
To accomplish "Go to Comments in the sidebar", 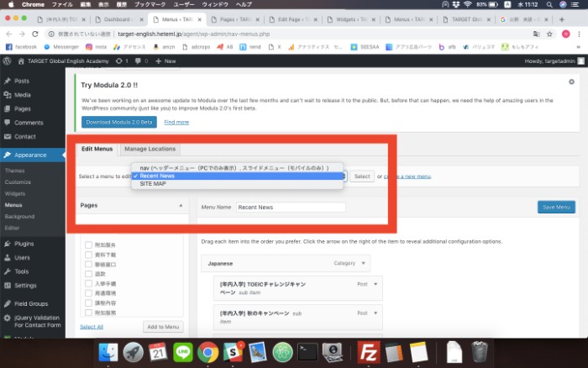I will [29, 123].
